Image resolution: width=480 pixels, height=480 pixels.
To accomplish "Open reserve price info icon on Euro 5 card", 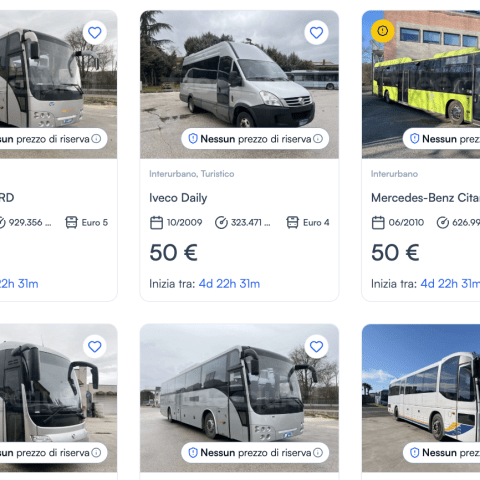I will coord(96,139).
